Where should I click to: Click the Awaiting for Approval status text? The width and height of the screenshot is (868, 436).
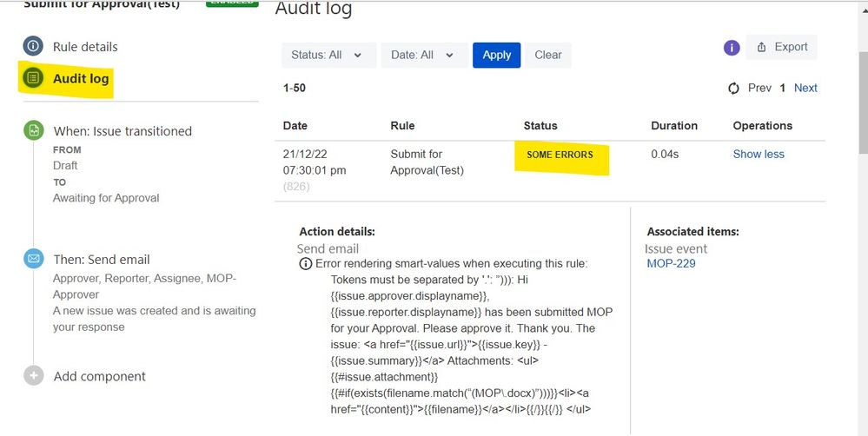click(x=106, y=198)
